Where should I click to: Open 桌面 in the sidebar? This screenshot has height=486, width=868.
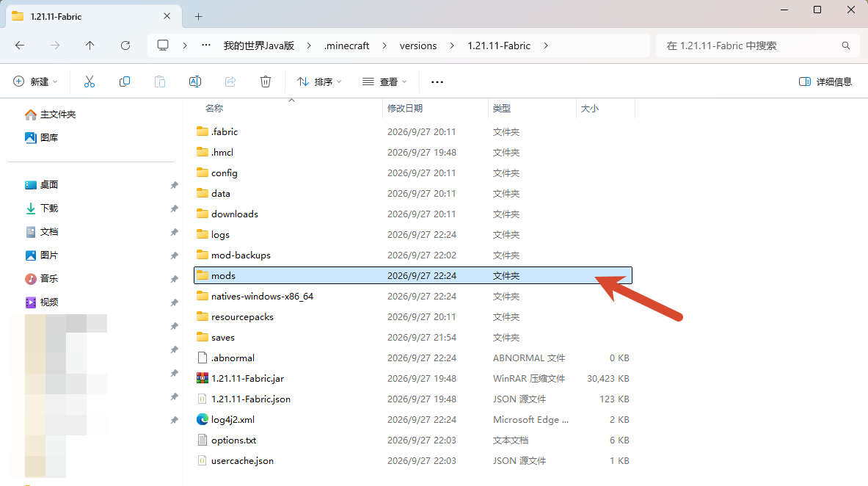point(42,184)
